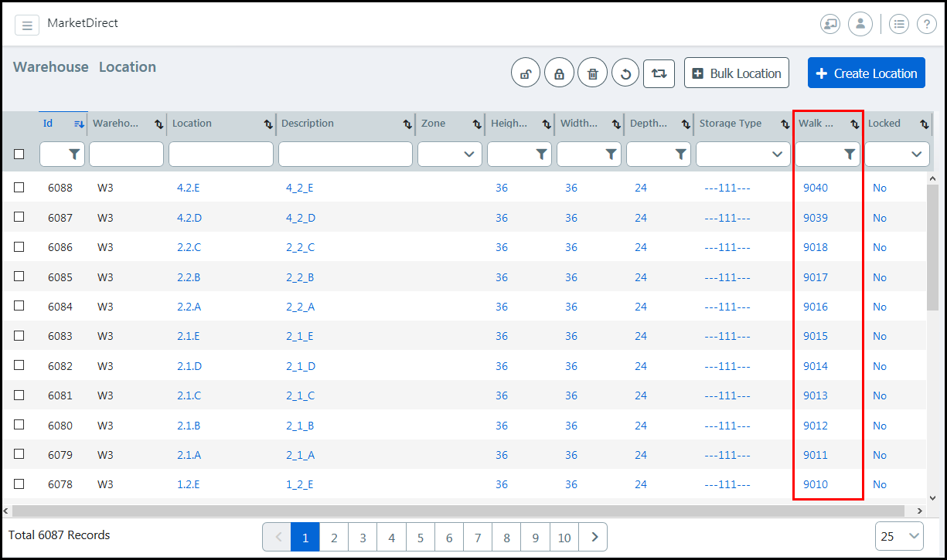Open the page size dropdown showing 25
Viewport: 947px width, 560px height.
899,536
